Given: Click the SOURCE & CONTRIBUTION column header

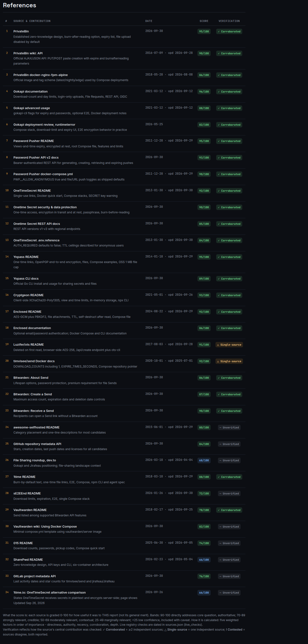Looking at the screenshot, I should pos(32,21).
